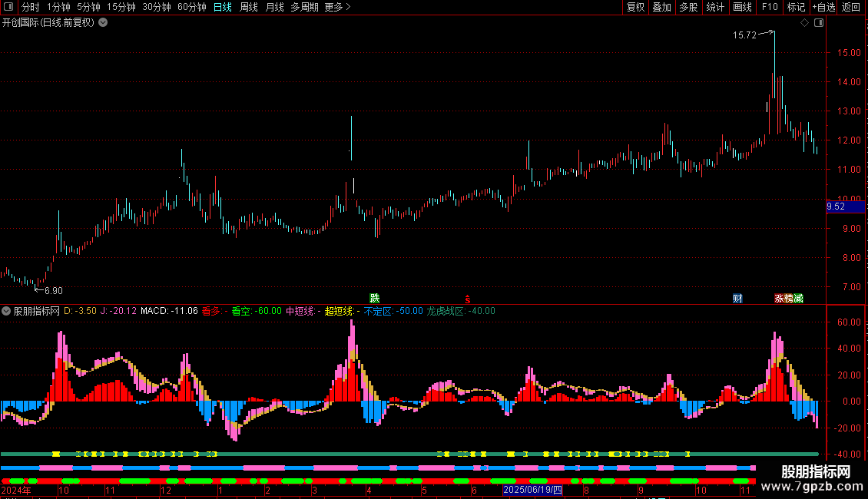The height and width of the screenshot is (499, 868).
Task: Click the 15.72 high price label
Action: click(x=744, y=35)
